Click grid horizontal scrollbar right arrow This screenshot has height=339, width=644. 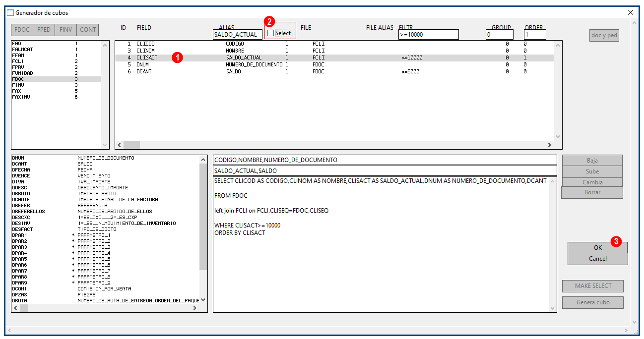point(549,145)
